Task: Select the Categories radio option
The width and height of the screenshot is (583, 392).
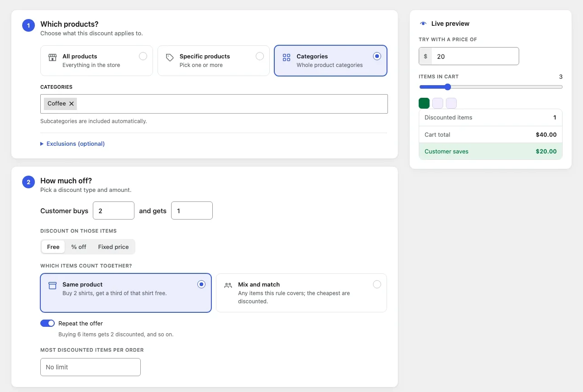Action: [377, 56]
